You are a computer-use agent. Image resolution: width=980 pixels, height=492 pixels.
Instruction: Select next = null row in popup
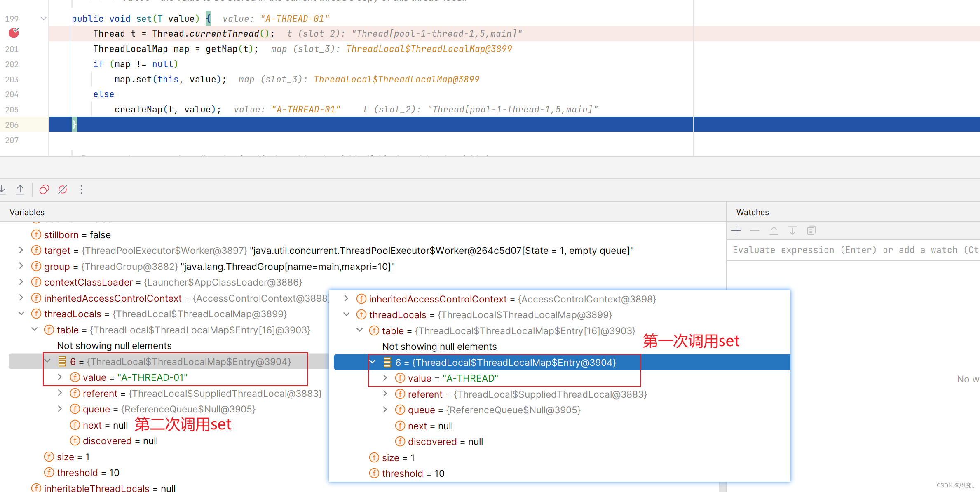[424, 426]
